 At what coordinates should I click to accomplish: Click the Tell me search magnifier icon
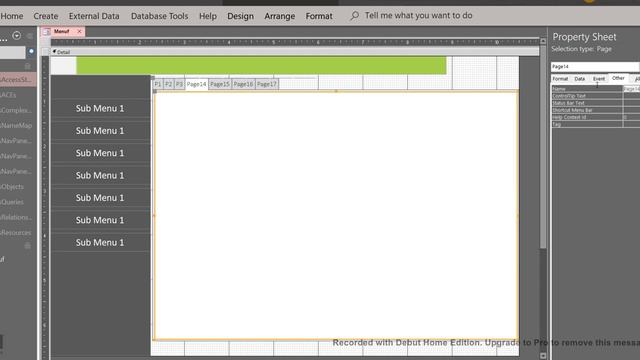click(354, 16)
